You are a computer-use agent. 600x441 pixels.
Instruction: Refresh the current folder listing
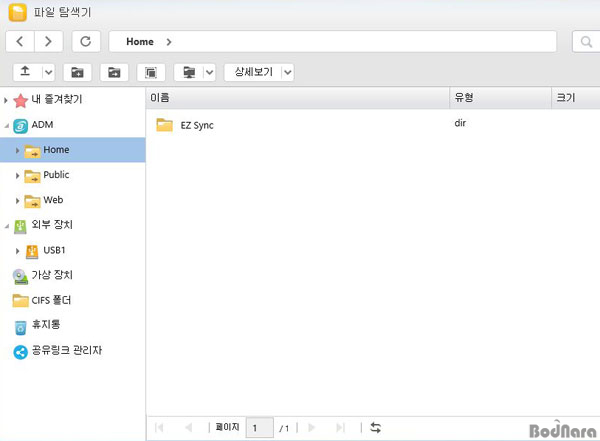click(86, 41)
